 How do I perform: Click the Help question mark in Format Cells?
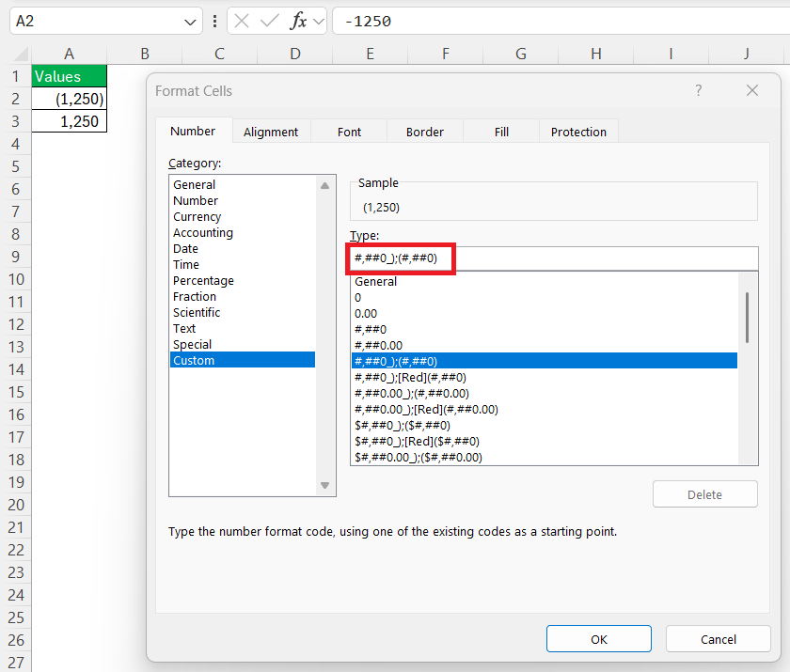coord(698,90)
